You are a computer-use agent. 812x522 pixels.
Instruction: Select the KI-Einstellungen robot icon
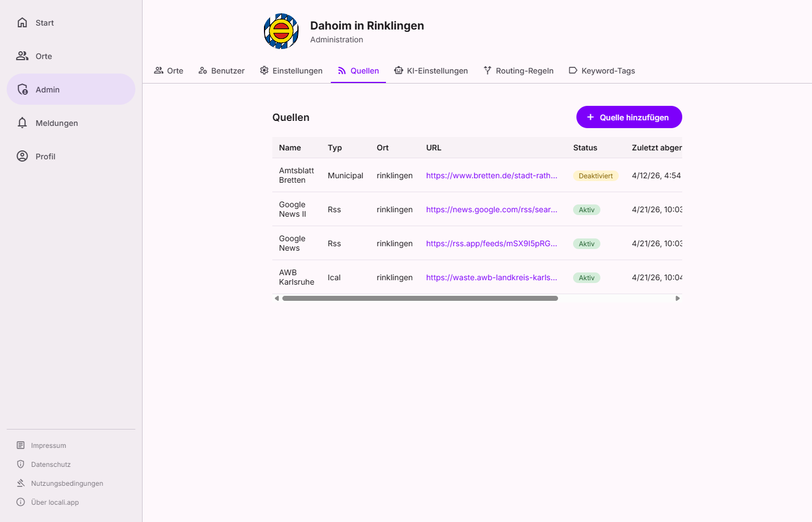click(x=398, y=70)
